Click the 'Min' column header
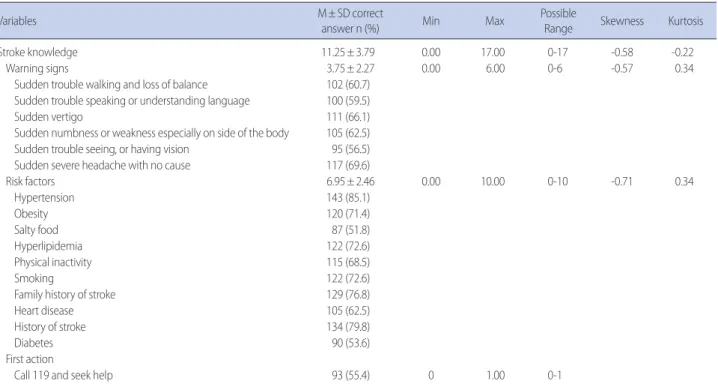This screenshot has height=387, width=718. pos(431,21)
